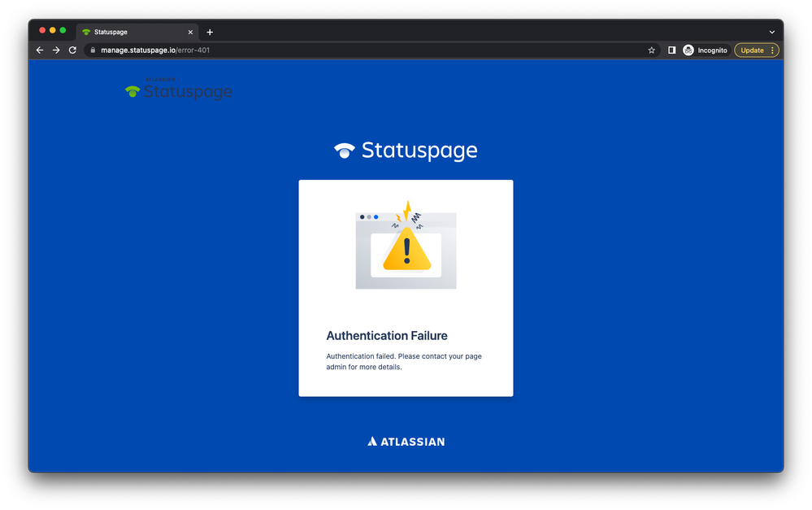View site security lock icon
Image resolution: width=812 pixels, height=510 pixels.
93,50
